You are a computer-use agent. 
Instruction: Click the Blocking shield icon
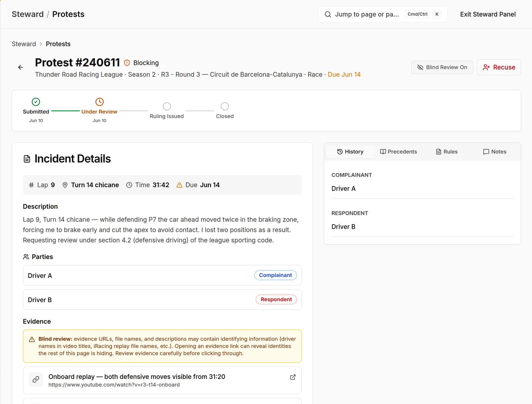(x=127, y=63)
